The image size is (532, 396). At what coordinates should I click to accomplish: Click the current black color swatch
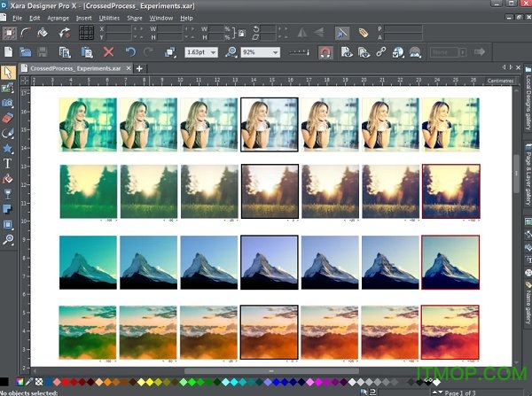4,382
